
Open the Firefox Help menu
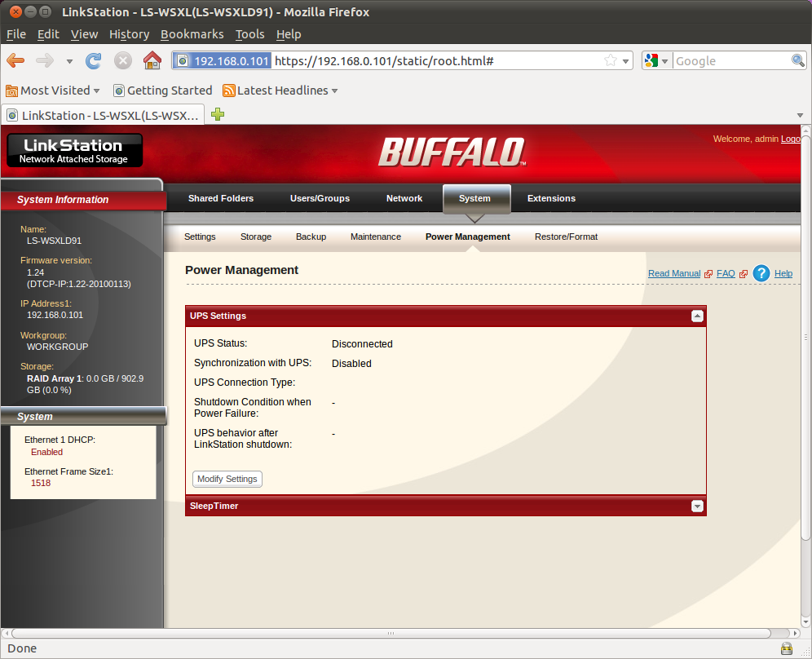(x=289, y=34)
